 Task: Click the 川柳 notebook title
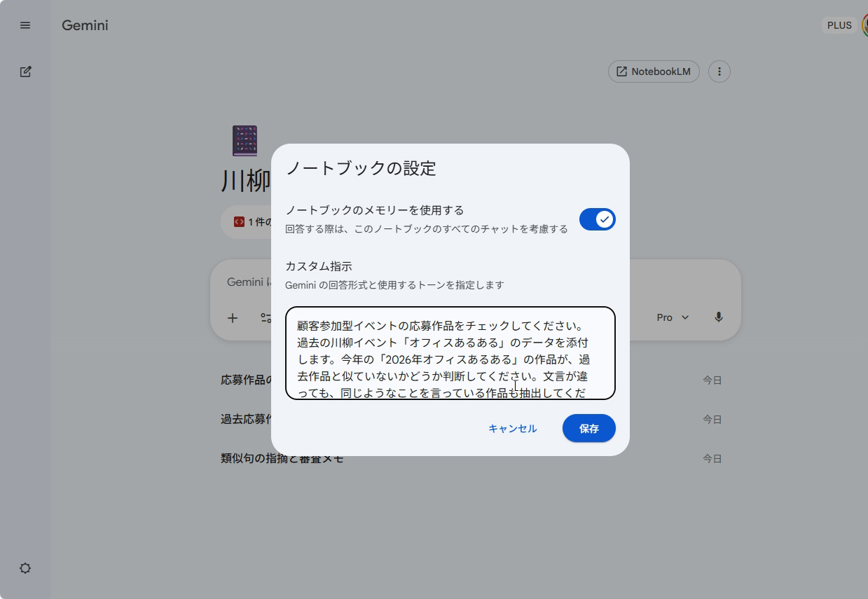point(246,181)
